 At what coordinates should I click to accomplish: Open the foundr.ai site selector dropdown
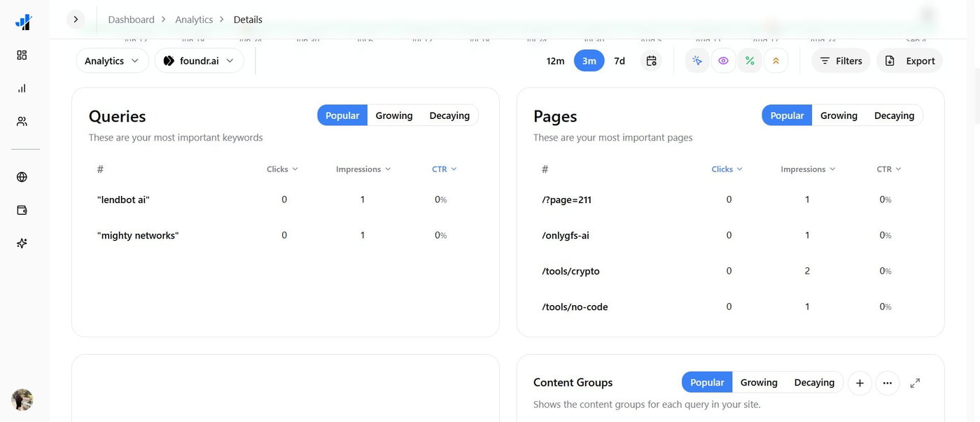[199, 61]
